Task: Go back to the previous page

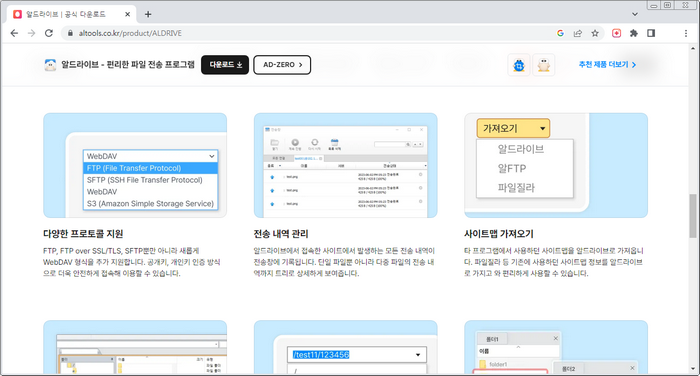Action: coord(14,33)
